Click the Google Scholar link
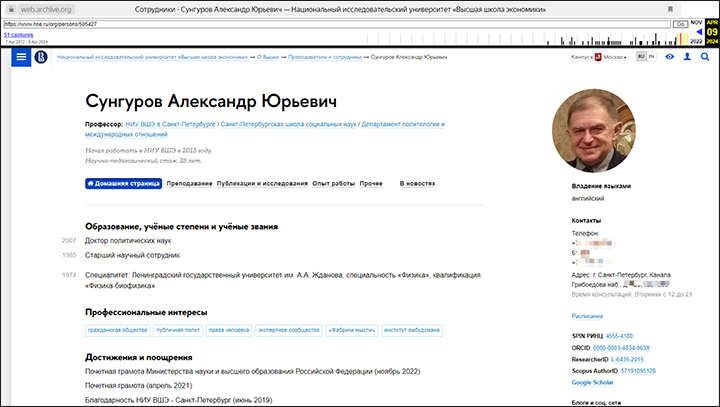This screenshot has height=407, width=720. click(x=595, y=383)
